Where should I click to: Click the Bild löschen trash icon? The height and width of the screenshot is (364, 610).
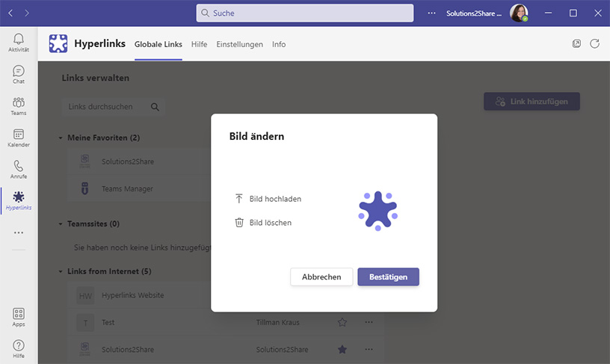[x=239, y=223]
